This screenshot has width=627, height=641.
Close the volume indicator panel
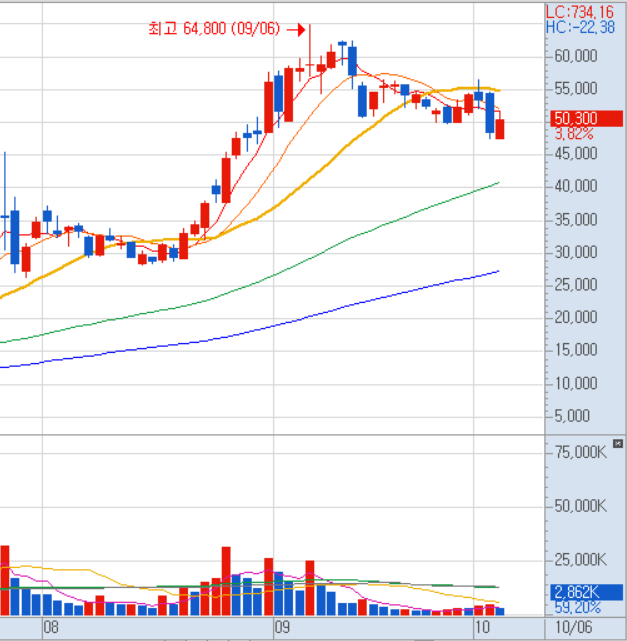(618, 444)
